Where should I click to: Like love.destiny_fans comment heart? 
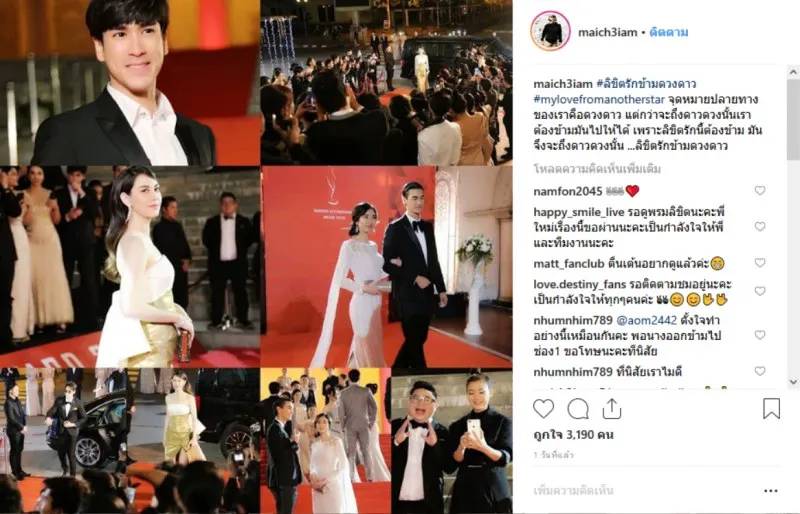coord(760,291)
